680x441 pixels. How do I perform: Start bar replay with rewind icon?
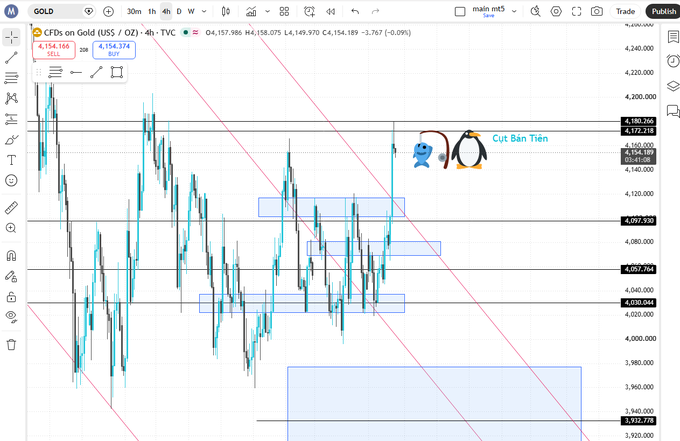[x=330, y=11]
